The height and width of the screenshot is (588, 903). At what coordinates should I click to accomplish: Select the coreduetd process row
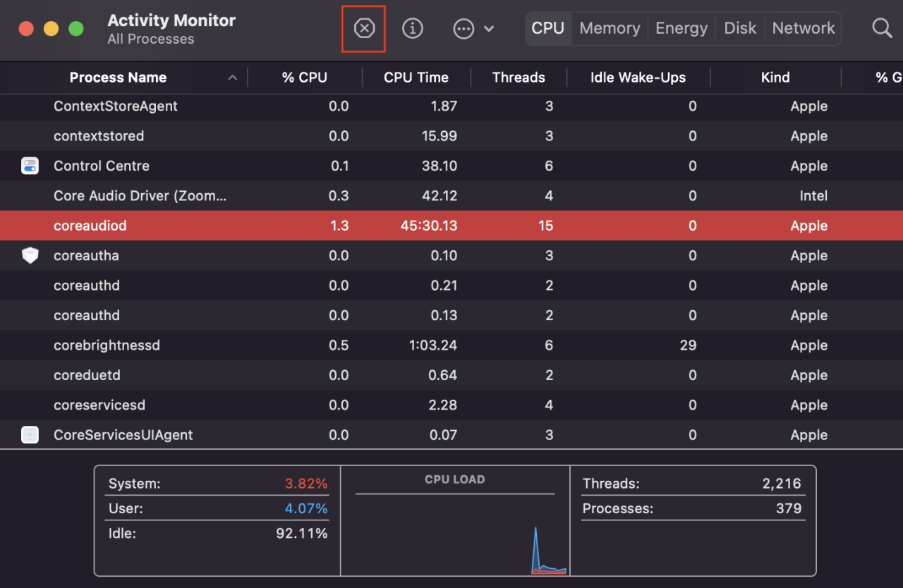tap(451, 375)
